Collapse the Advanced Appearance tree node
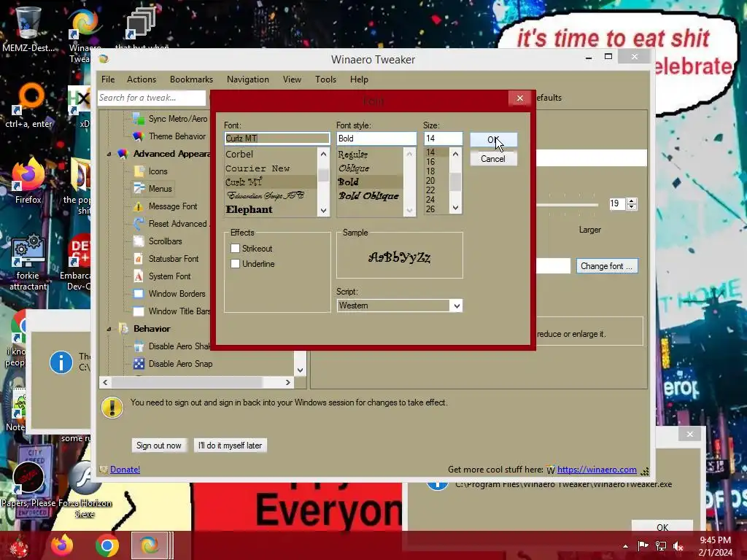747x560 pixels. click(x=109, y=154)
